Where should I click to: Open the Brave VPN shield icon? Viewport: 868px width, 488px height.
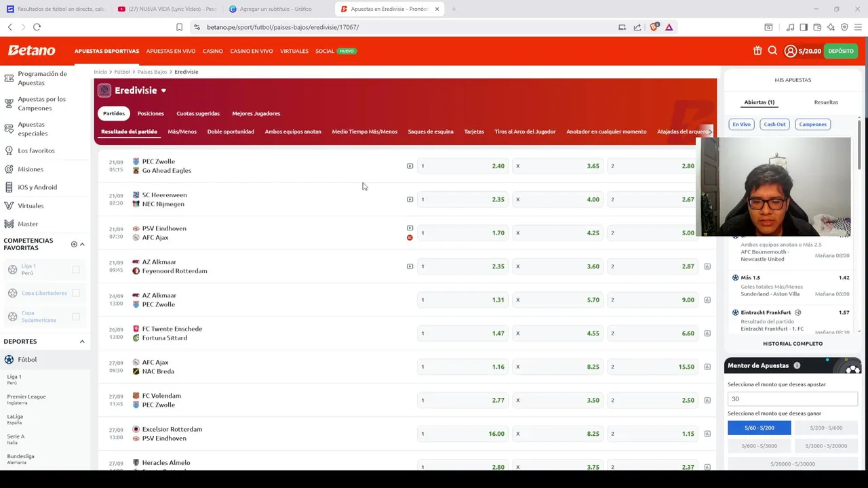tap(844, 27)
